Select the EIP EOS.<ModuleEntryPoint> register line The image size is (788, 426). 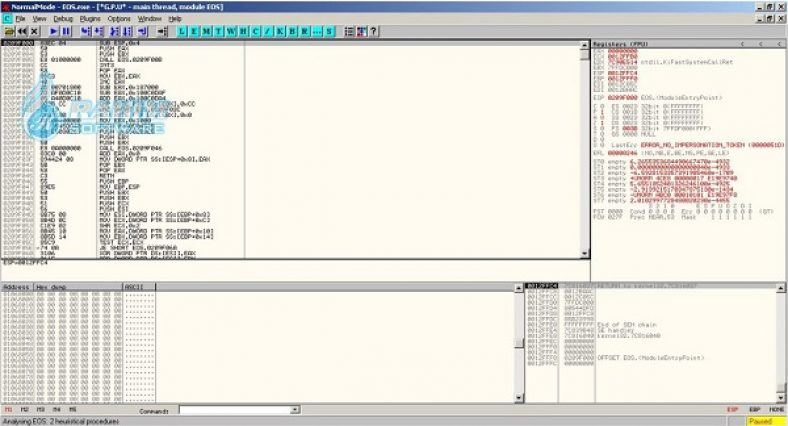658,97
